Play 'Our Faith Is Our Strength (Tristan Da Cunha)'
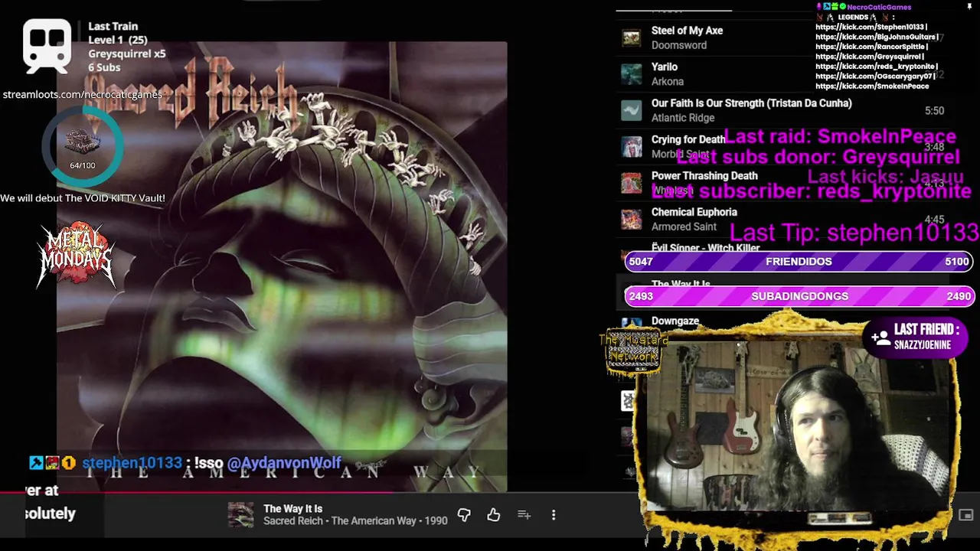 751,103
